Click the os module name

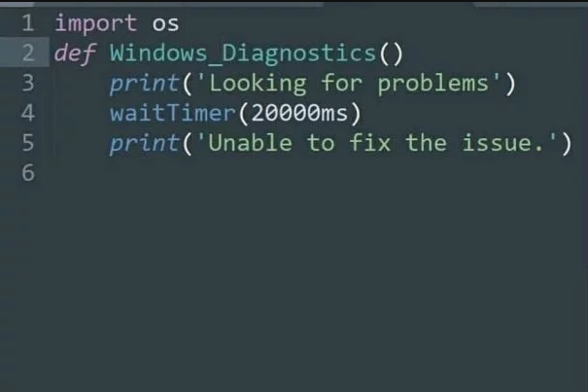[166, 21]
